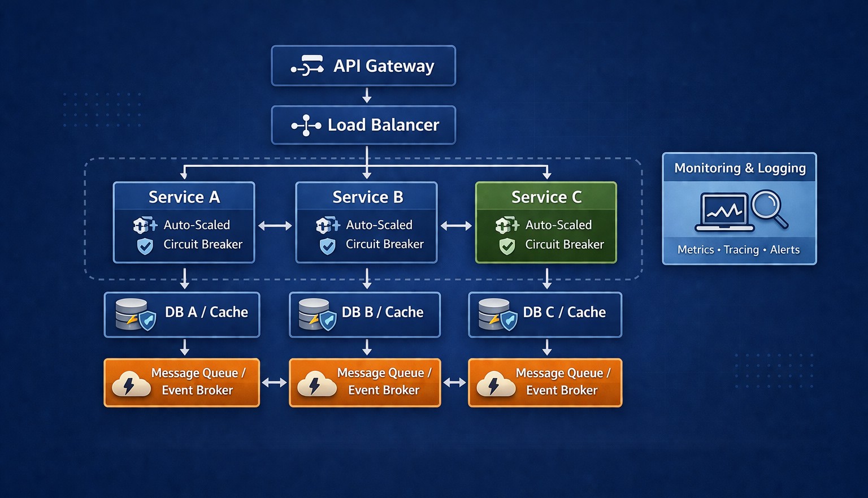
Task: Click the Load Balancer node icon
Action: 306,125
